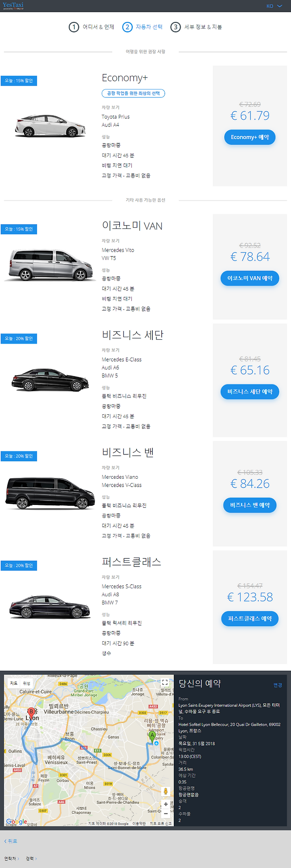Zoom out the map with minus icon
291x868 pixels.
click(166, 813)
